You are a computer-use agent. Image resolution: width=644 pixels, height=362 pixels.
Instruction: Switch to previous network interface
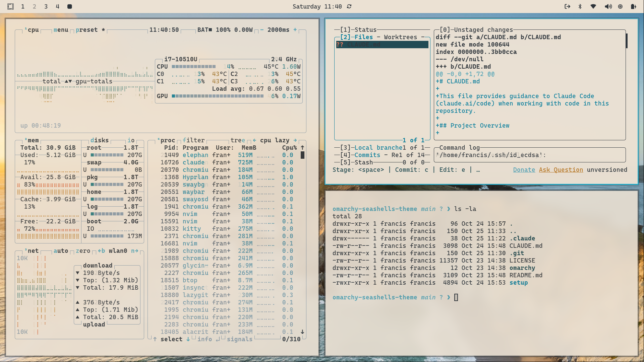click(102, 251)
